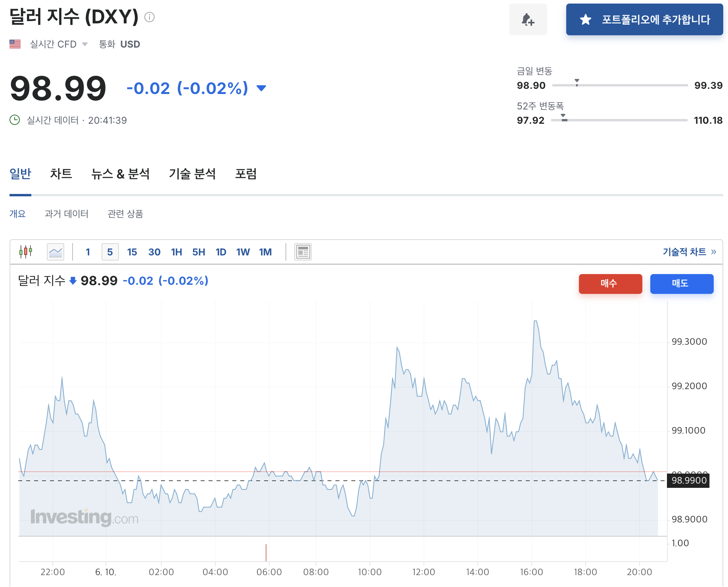728x587 pixels.
Task: Click the 6. 10. date label on the time axis
Action: point(105,572)
